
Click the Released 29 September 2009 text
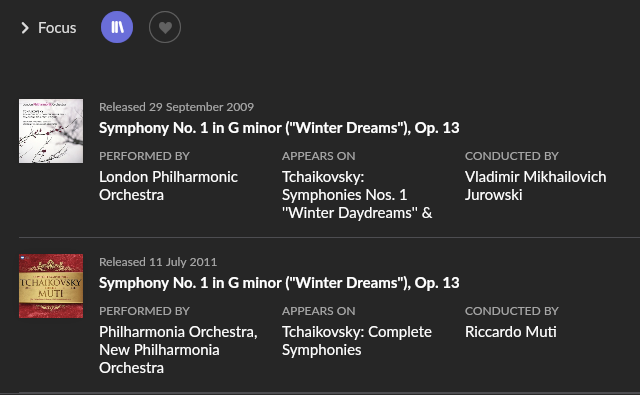tap(176, 107)
